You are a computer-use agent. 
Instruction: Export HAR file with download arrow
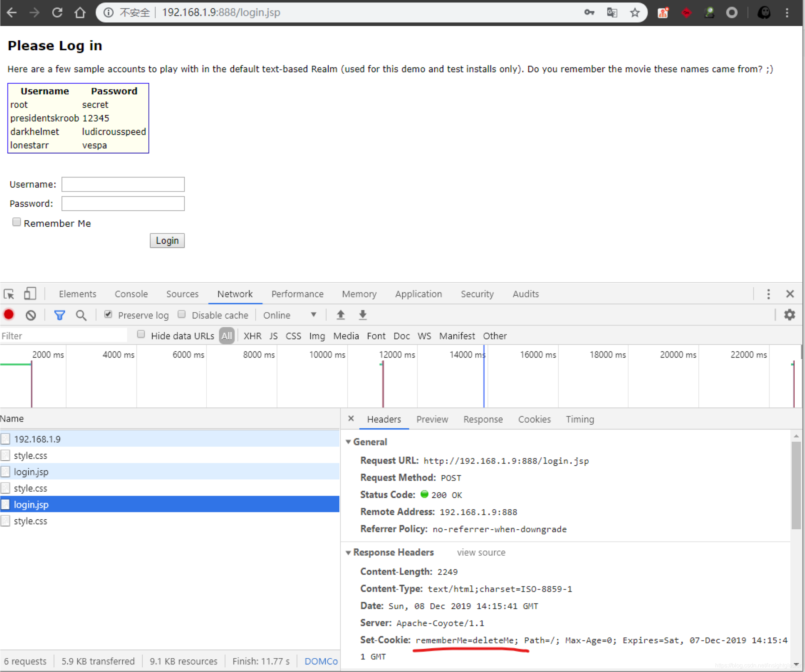point(363,315)
